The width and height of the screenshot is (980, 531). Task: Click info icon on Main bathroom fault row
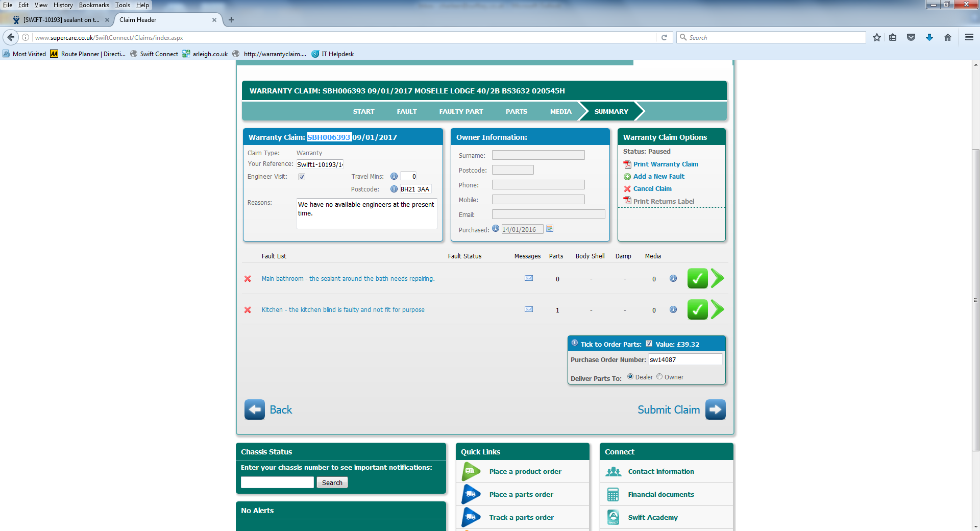click(x=673, y=278)
